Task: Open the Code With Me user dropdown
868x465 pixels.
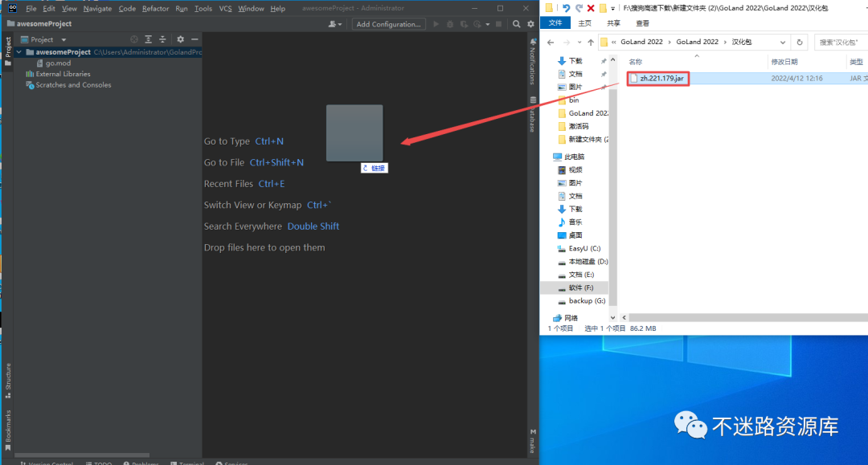Action: pos(335,24)
